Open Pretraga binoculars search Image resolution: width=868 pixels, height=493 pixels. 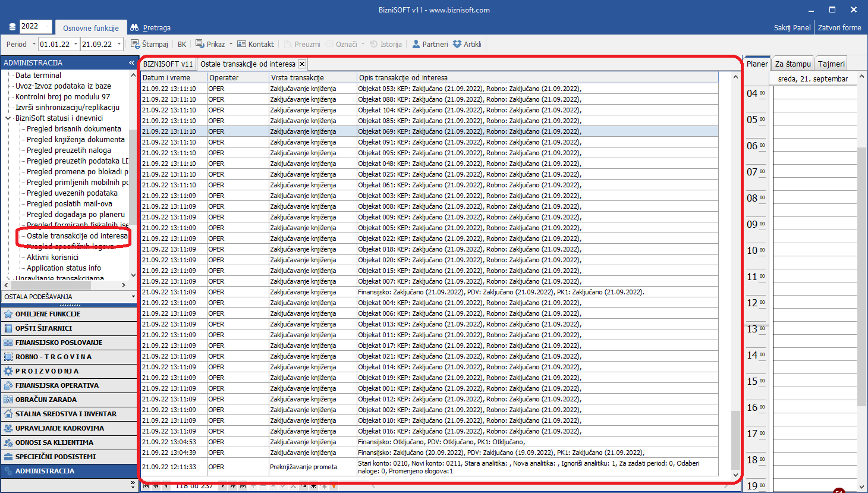click(x=134, y=27)
